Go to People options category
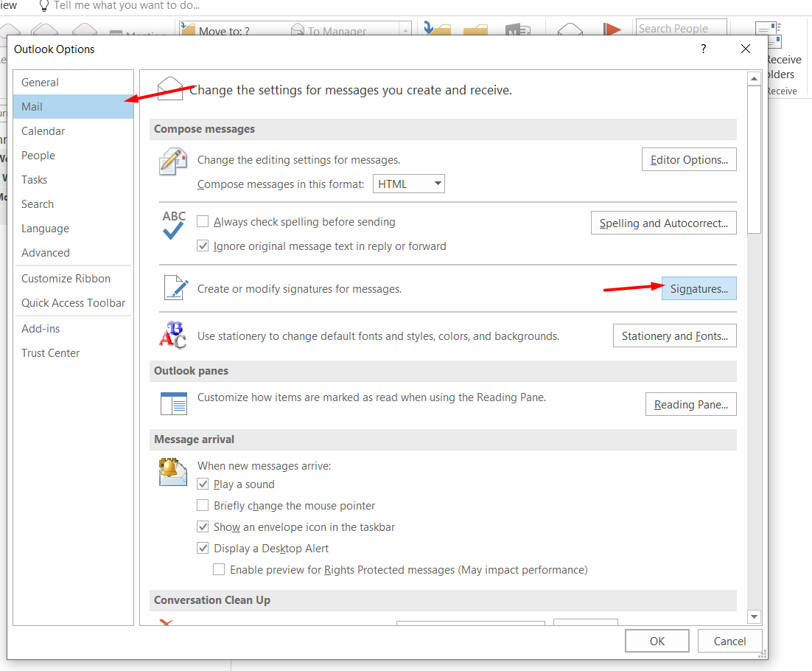 point(73,156)
